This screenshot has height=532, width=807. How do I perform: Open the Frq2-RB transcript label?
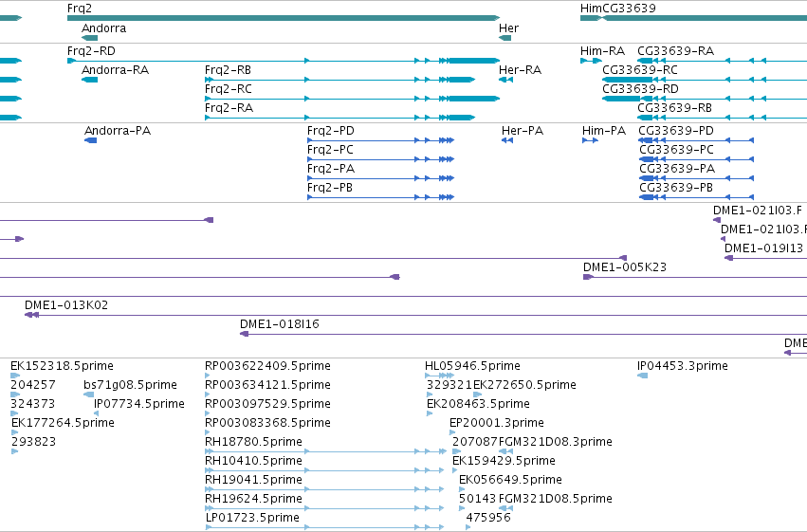[228, 70]
